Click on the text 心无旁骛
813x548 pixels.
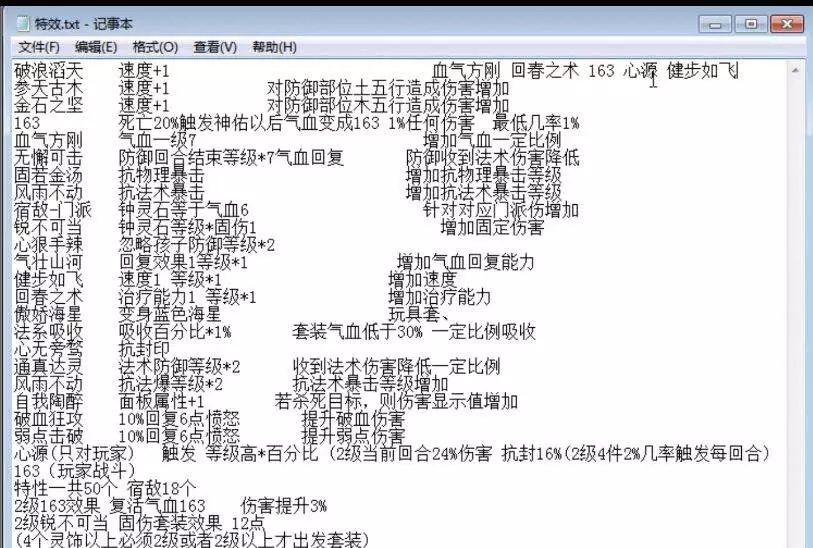[x=48, y=349]
